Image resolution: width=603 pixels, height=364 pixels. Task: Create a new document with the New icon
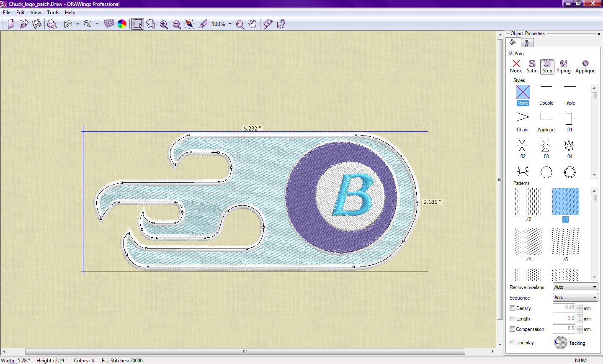(11, 24)
